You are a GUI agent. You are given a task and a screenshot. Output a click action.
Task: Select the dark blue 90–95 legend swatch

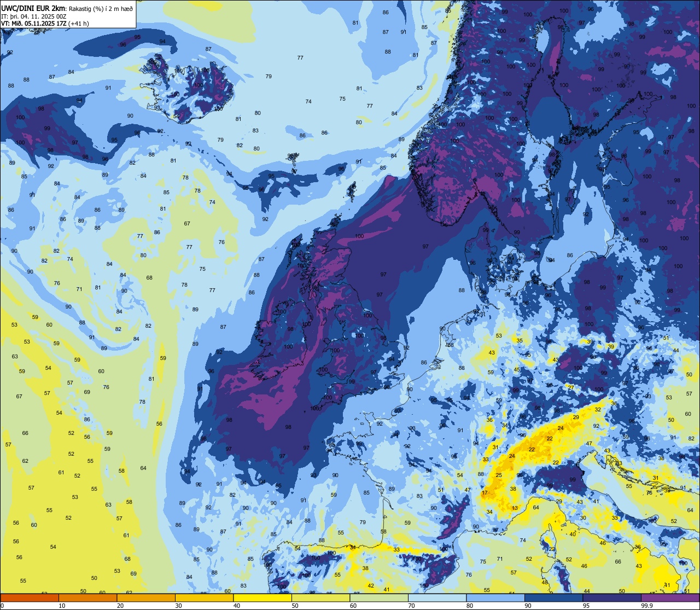[553, 597]
